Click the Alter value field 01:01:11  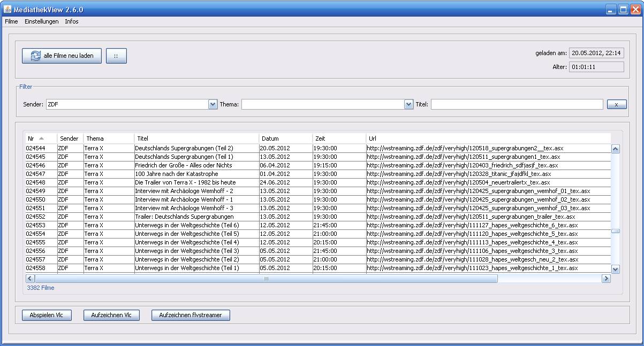click(596, 67)
